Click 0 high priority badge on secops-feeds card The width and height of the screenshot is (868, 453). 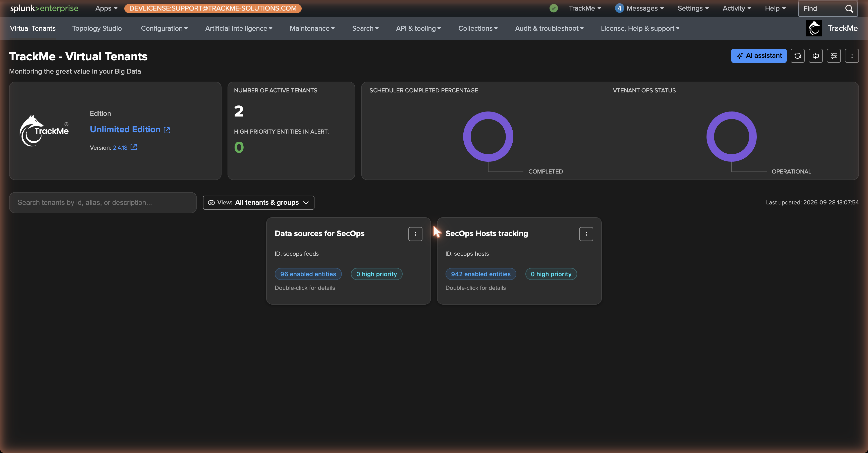tap(376, 274)
